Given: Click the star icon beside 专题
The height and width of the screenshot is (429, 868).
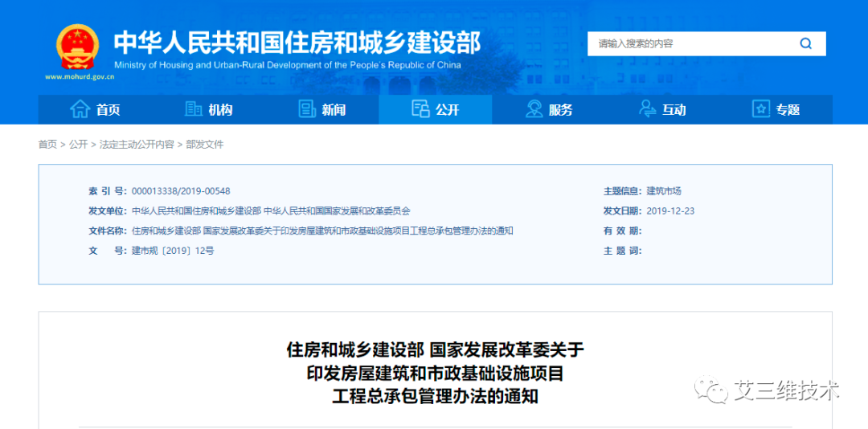Looking at the screenshot, I should [761, 109].
